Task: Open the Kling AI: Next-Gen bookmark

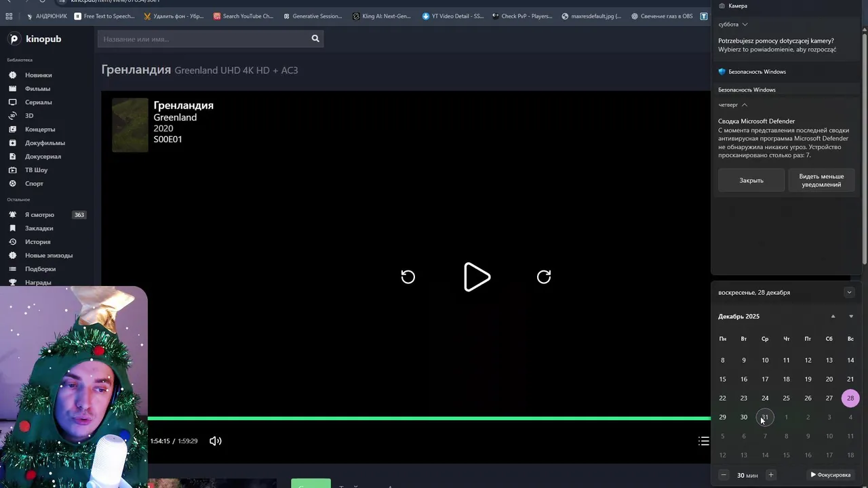Action: (x=382, y=16)
